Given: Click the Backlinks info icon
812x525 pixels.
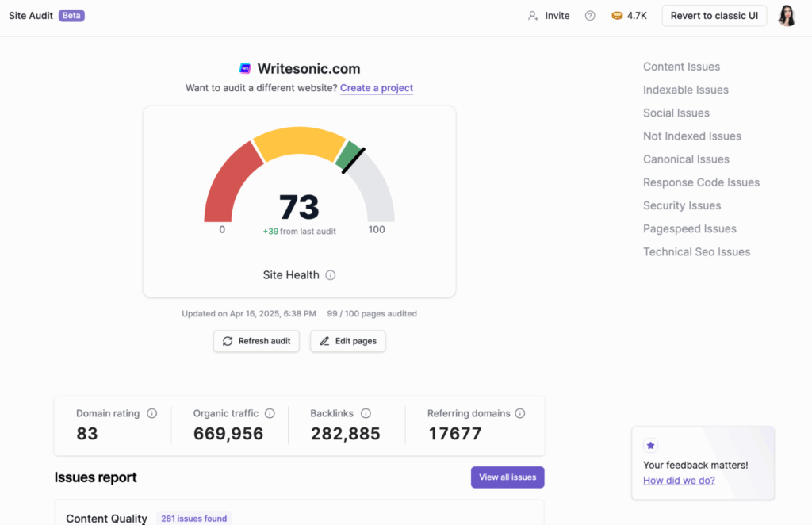Looking at the screenshot, I should [x=366, y=413].
